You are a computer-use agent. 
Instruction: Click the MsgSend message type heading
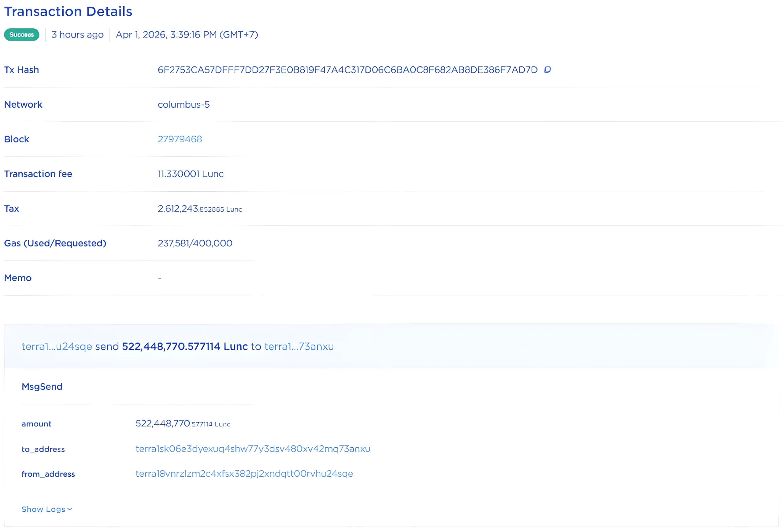42,386
